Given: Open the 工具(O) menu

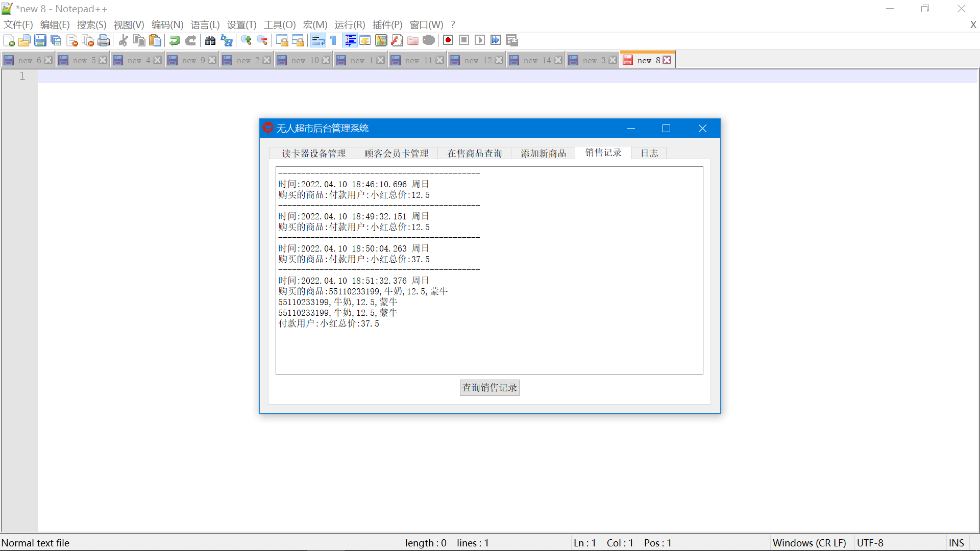Looking at the screenshot, I should 280,24.
